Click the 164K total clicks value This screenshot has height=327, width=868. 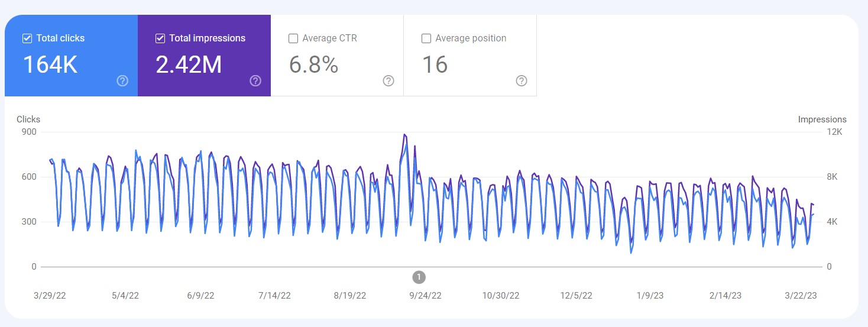pos(50,64)
